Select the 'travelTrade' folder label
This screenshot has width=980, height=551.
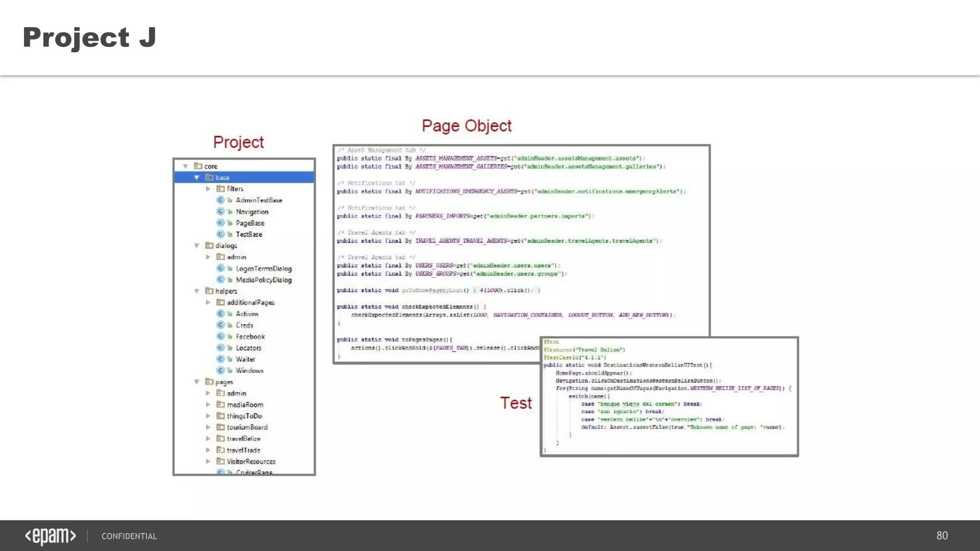point(244,450)
